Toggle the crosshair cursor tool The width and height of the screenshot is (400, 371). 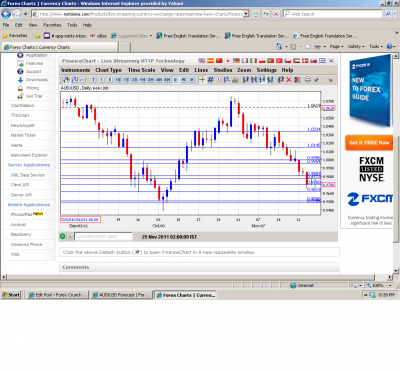pyautogui.click(x=202, y=80)
